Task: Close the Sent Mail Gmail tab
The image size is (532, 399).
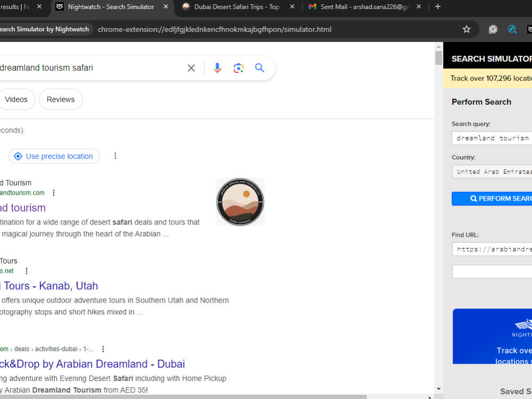Action: (419, 6)
